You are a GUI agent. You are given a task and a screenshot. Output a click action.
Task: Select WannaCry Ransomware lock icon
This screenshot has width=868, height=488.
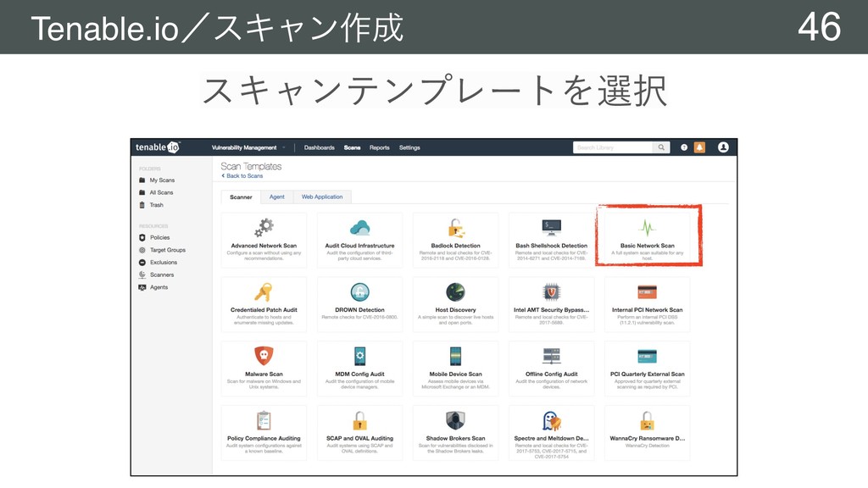click(647, 420)
